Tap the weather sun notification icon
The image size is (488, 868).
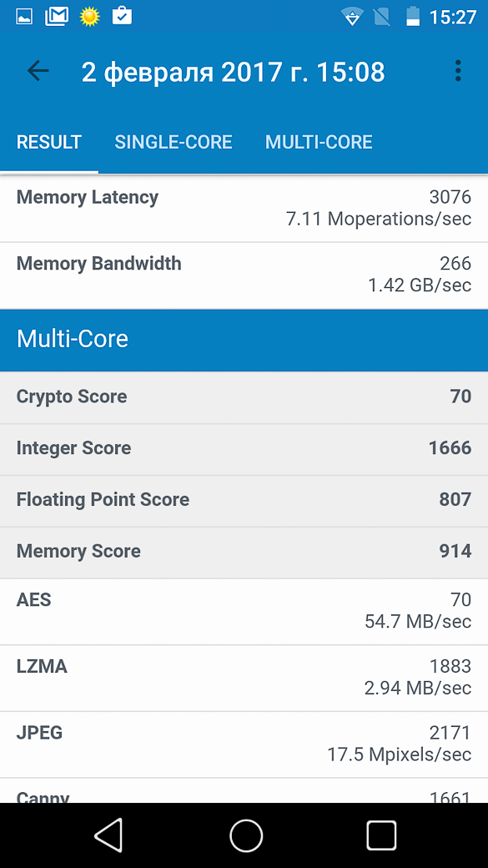click(89, 17)
